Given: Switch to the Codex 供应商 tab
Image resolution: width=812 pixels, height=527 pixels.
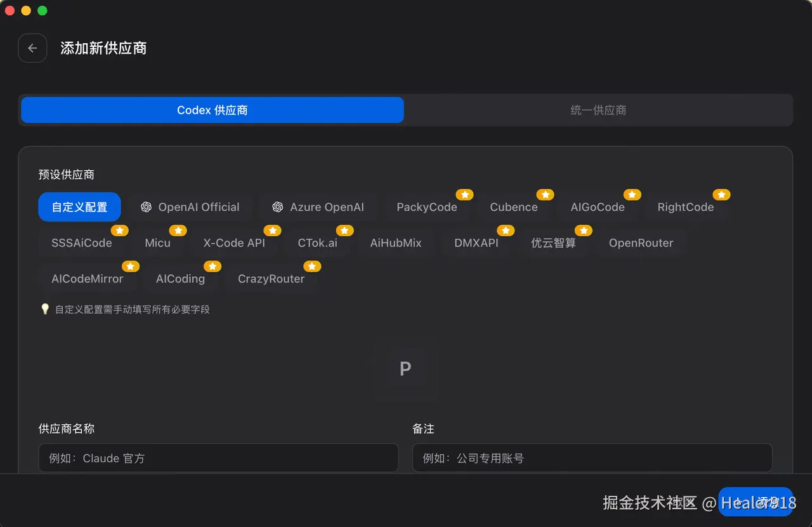Looking at the screenshot, I should [x=213, y=110].
